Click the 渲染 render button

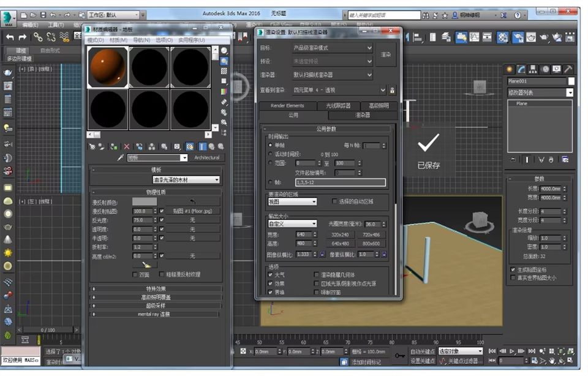pos(386,55)
